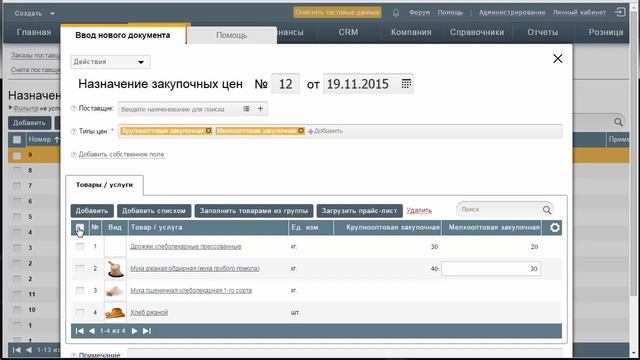
Task: Close the new document dialog
Action: click(x=558, y=59)
